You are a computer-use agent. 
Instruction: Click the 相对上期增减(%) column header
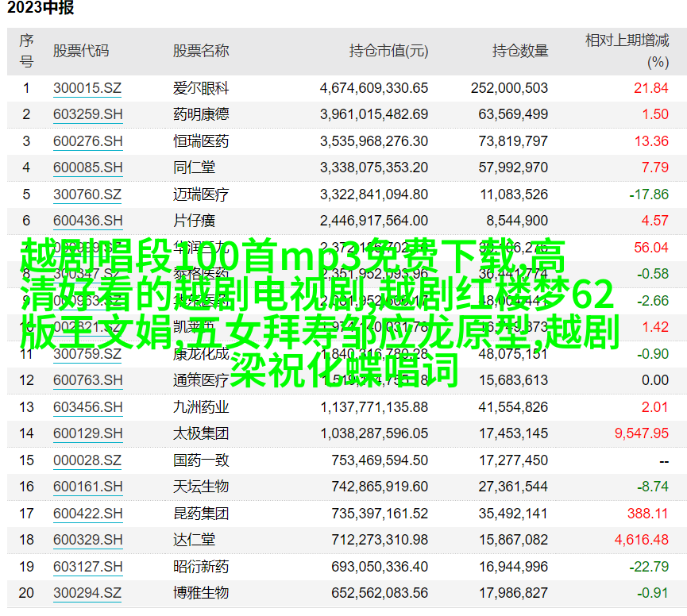pos(627,52)
